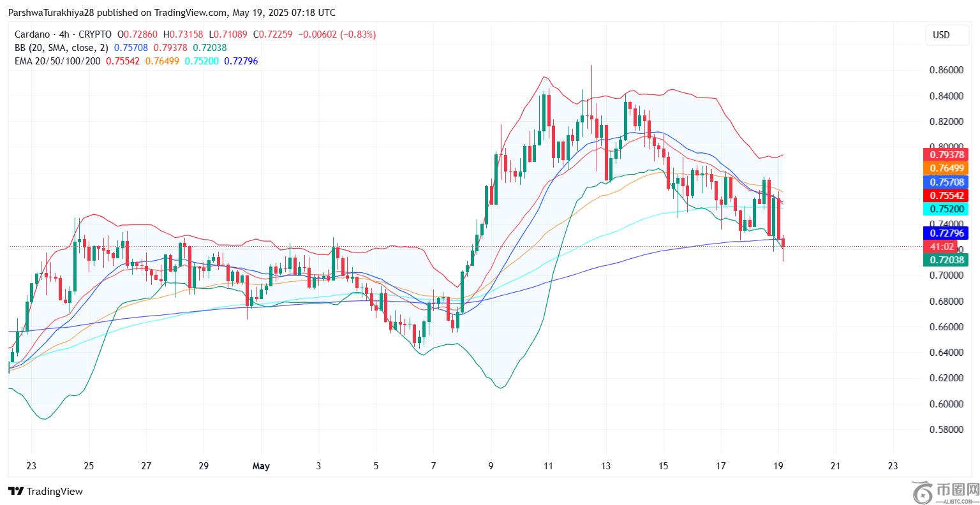The height and width of the screenshot is (505, 980).
Task: Click the coin watermark logo bottom right
Action: pos(923,492)
